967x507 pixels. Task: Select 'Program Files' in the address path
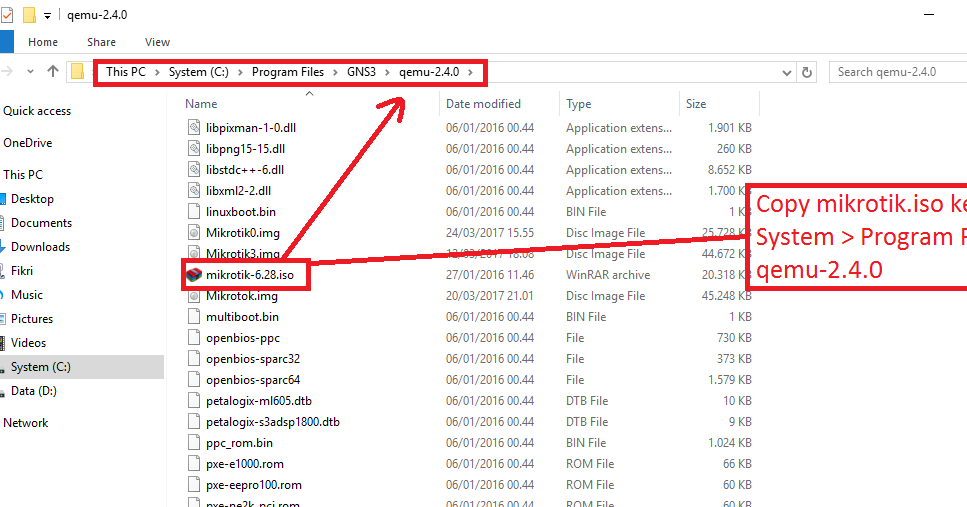point(287,72)
